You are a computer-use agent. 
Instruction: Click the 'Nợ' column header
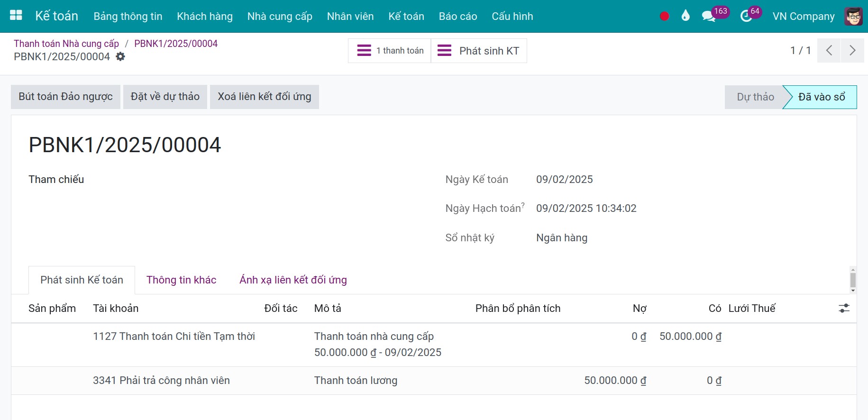640,309
